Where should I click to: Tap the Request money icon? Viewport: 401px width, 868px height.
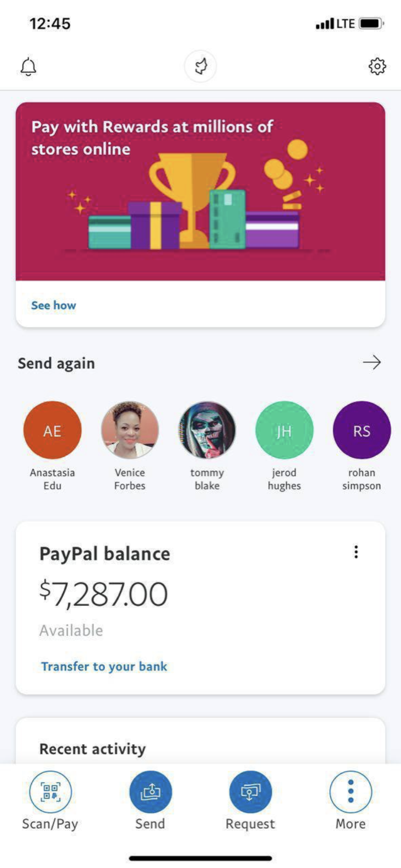pos(250,792)
